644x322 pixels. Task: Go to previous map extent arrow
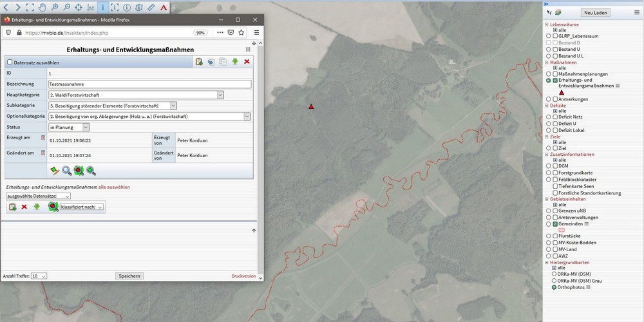pos(6,7)
